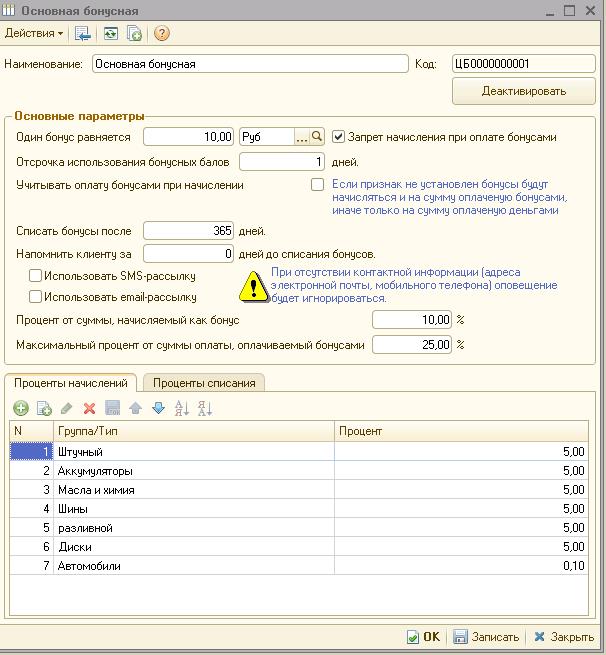606x655 pixels.
Task: Close the window with the title bar X
Action: pyautogui.click(x=591, y=10)
